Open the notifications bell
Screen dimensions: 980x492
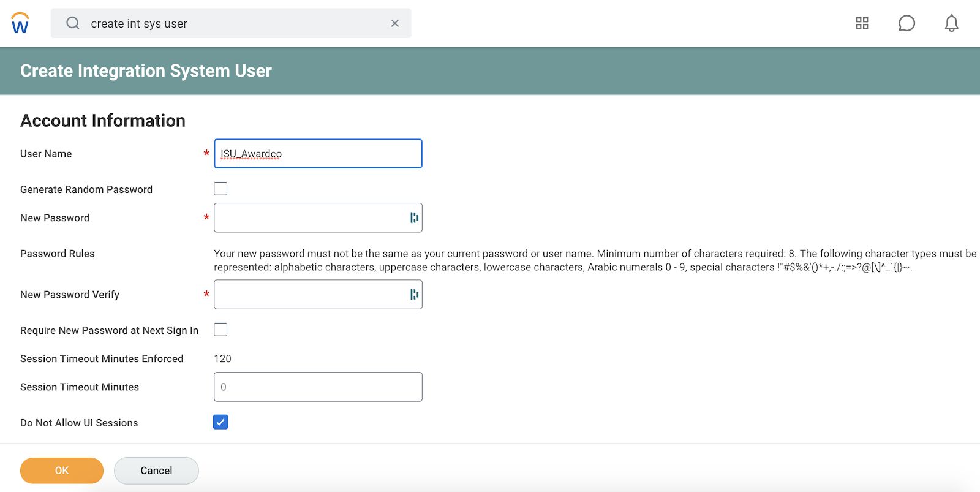tap(951, 23)
